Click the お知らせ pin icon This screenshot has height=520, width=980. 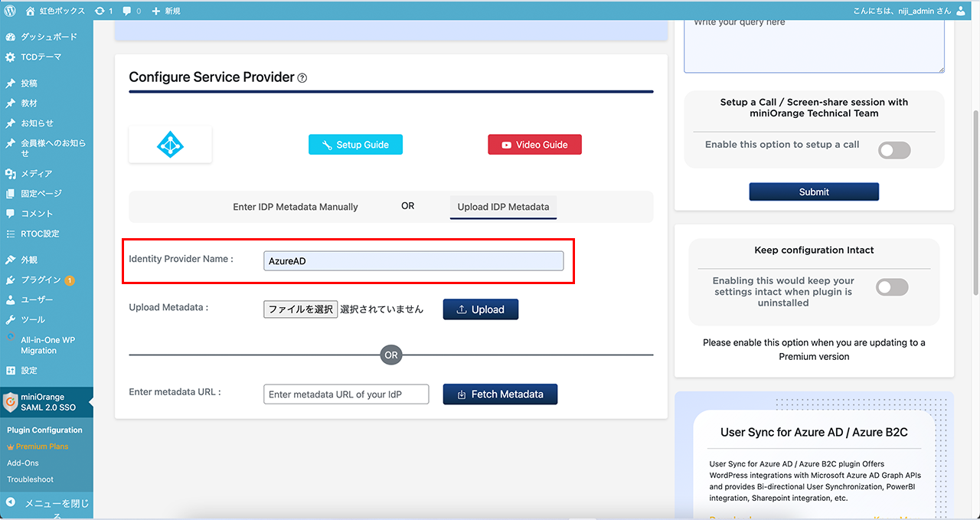pos(10,123)
